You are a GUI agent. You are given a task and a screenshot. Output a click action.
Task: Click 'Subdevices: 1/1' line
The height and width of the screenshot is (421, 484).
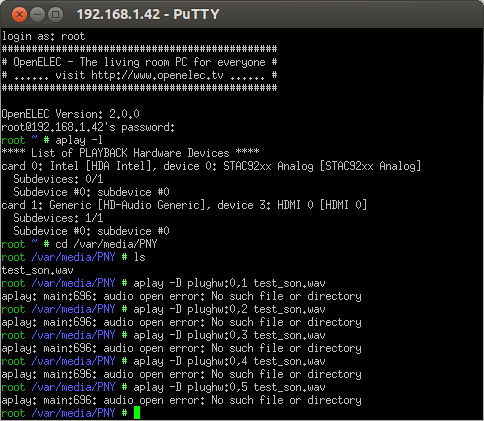click(x=58, y=218)
